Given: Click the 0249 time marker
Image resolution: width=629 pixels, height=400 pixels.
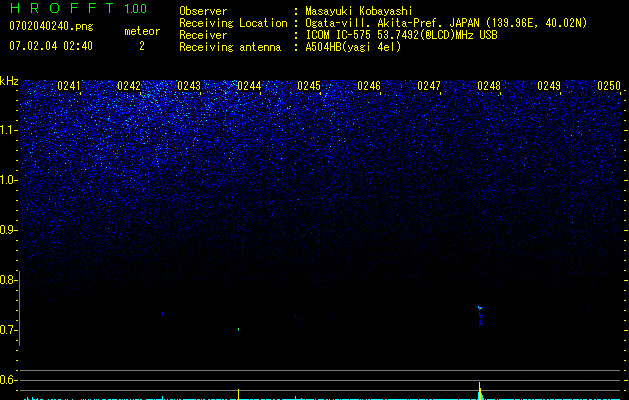Looking at the screenshot, I should click(x=549, y=86).
